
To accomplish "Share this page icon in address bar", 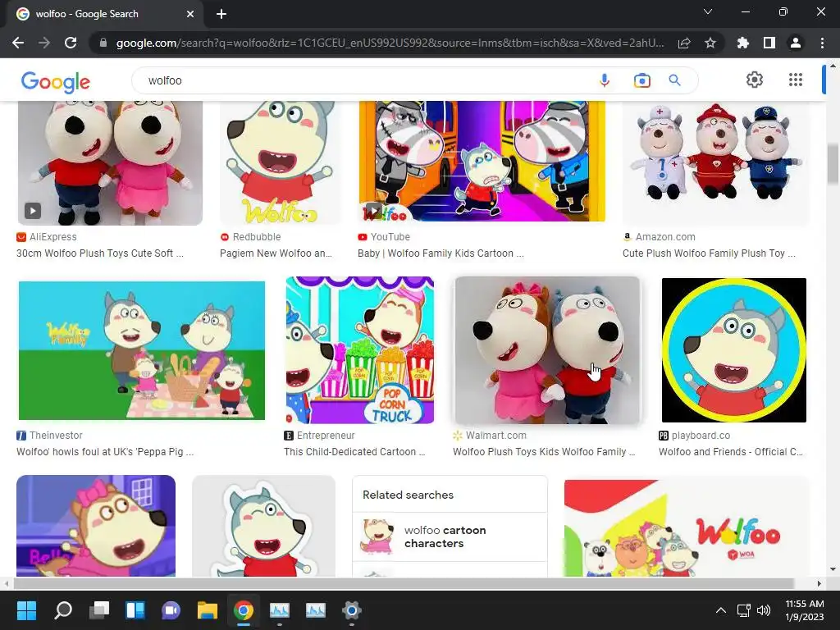I will pyautogui.click(x=683, y=43).
